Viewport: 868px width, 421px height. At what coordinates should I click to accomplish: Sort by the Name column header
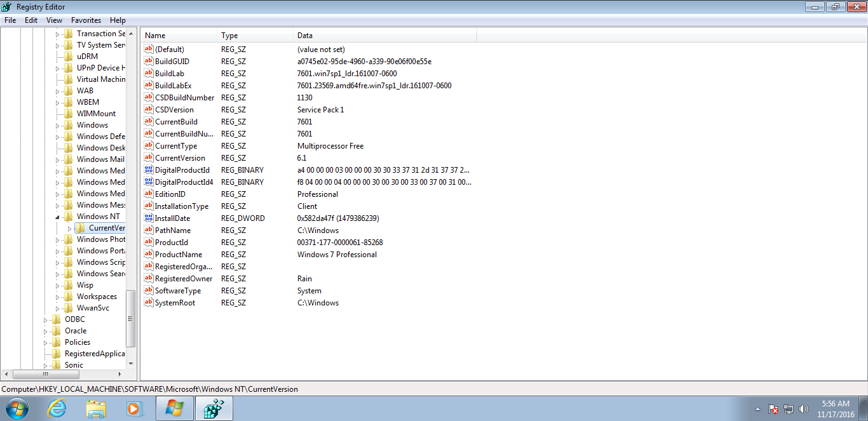pos(179,36)
